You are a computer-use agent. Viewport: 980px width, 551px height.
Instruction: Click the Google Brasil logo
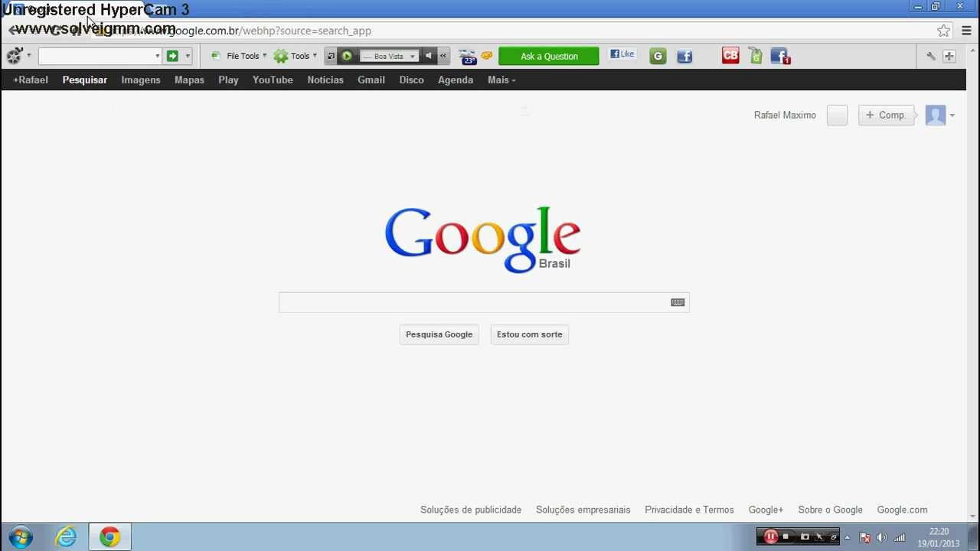coord(482,239)
